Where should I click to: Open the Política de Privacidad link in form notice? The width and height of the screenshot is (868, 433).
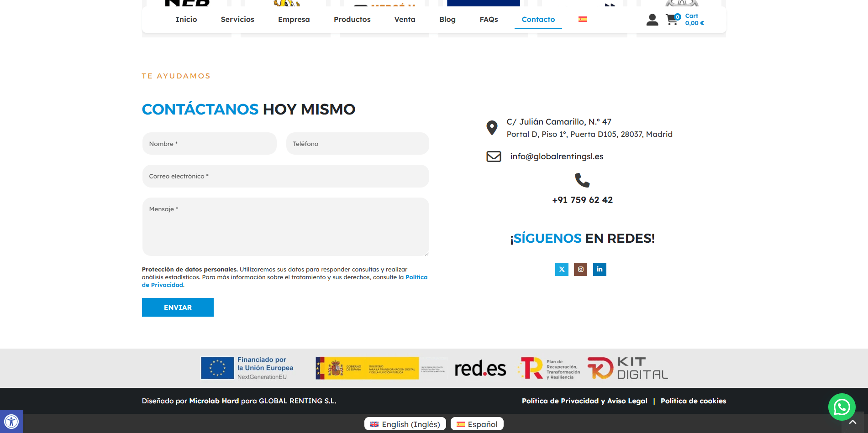416,277
